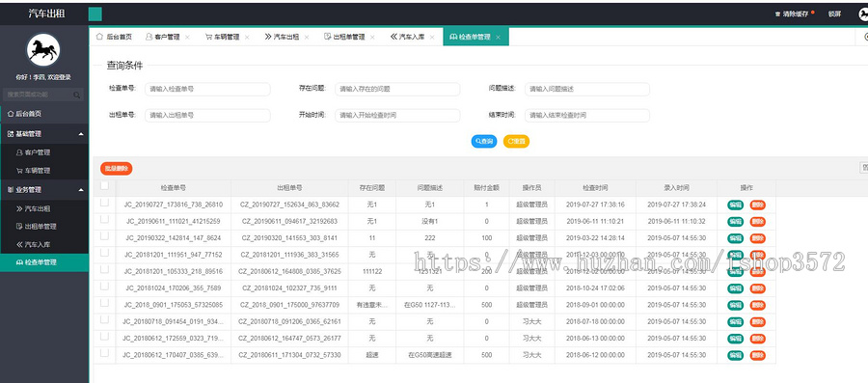Click 编辑 for row JC_20190611_111021_41215259

pyautogui.click(x=735, y=221)
